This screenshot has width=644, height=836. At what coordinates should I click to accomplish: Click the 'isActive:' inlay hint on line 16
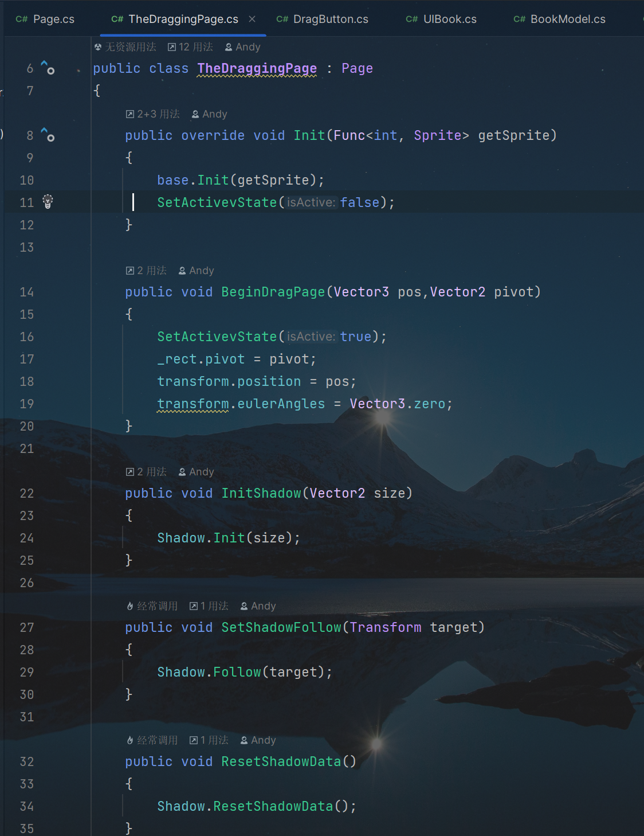(x=311, y=337)
